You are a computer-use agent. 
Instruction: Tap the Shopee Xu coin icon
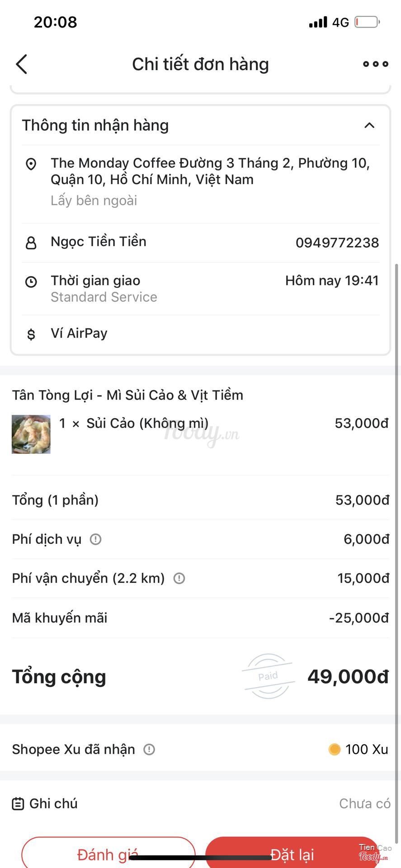click(335, 750)
